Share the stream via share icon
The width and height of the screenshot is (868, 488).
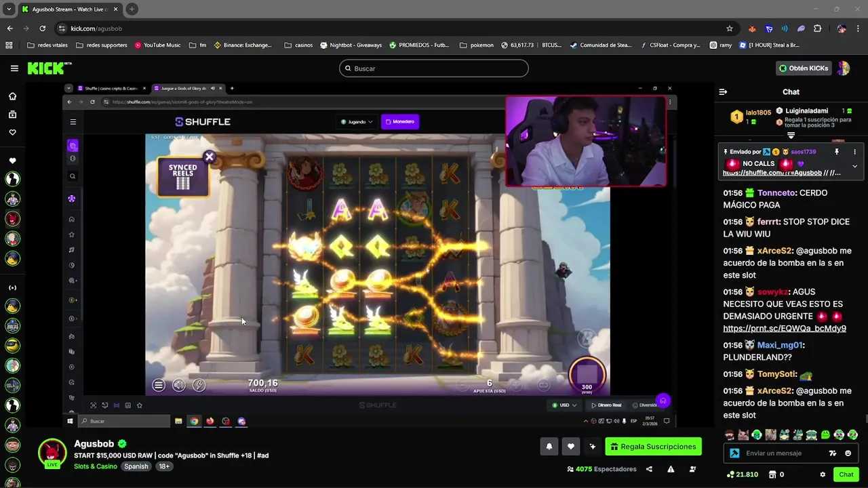pyautogui.click(x=649, y=469)
